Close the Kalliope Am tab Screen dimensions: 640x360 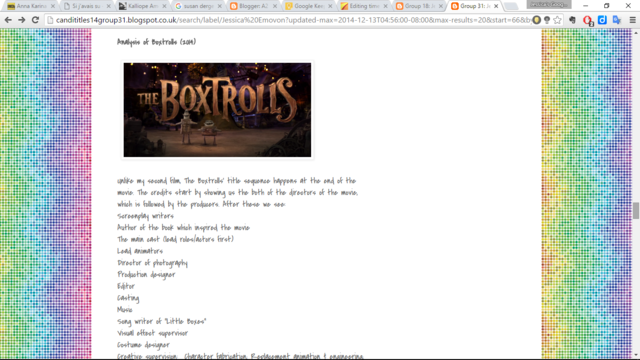pyautogui.click(x=164, y=6)
